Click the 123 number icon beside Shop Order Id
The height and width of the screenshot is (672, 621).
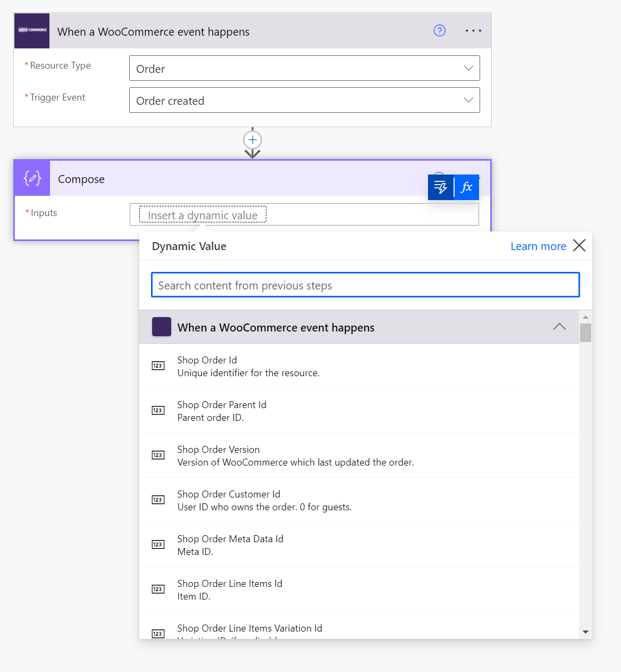point(158,366)
